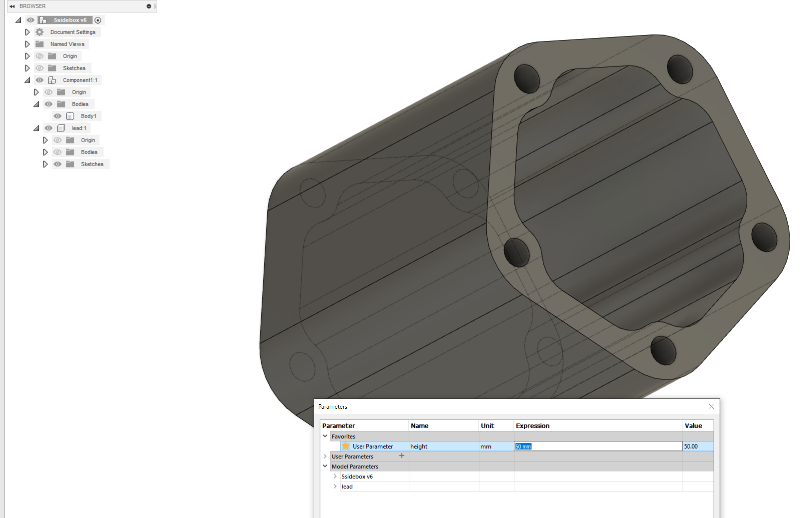Click the display settings circle icon in Browser header

point(149,6)
